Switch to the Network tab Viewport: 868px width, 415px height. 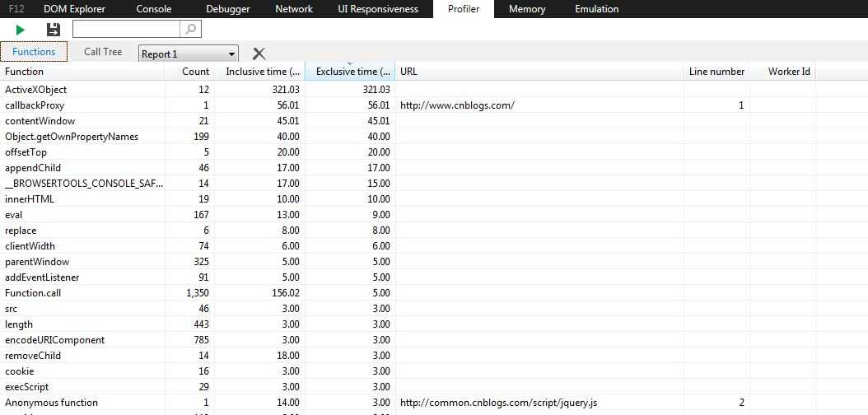[x=294, y=9]
